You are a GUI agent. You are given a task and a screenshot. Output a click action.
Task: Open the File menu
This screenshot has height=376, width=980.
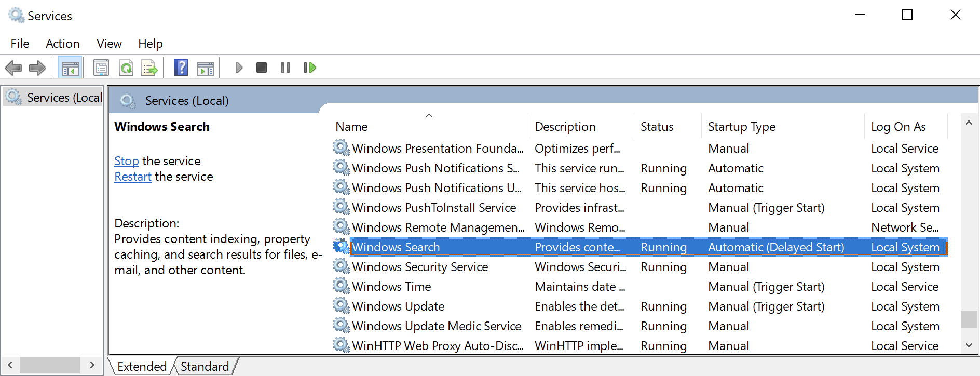20,44
